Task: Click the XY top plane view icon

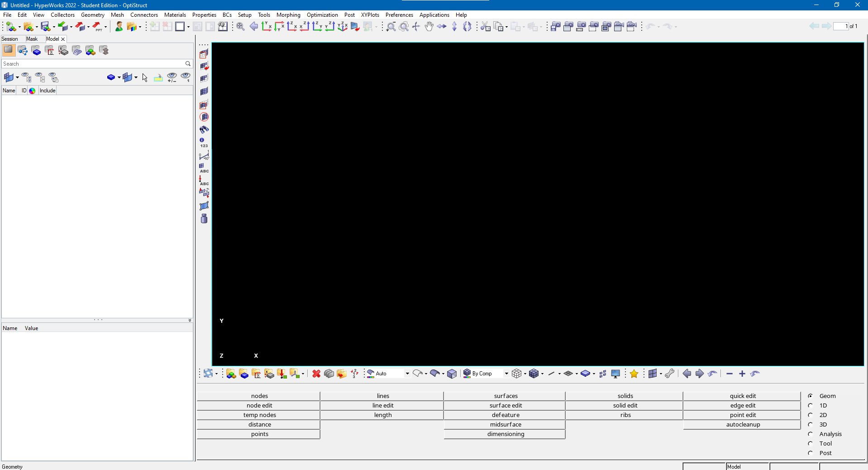Action: (267, 26)
